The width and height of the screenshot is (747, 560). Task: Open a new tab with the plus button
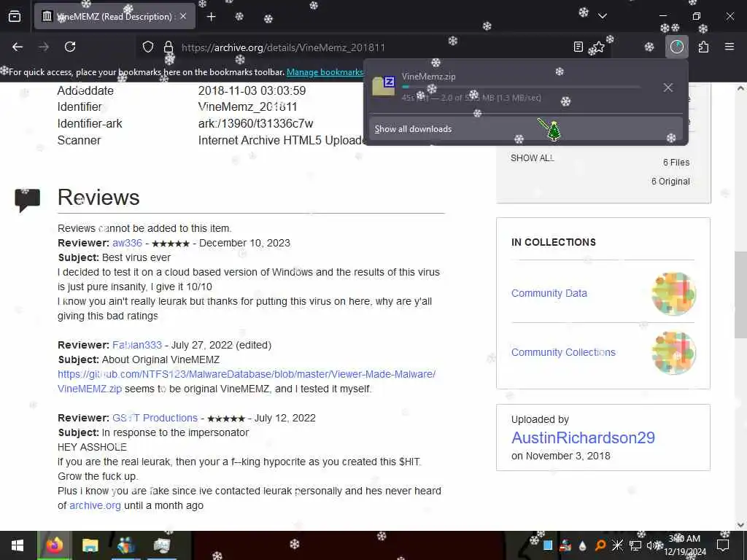[x=211, y=17]
